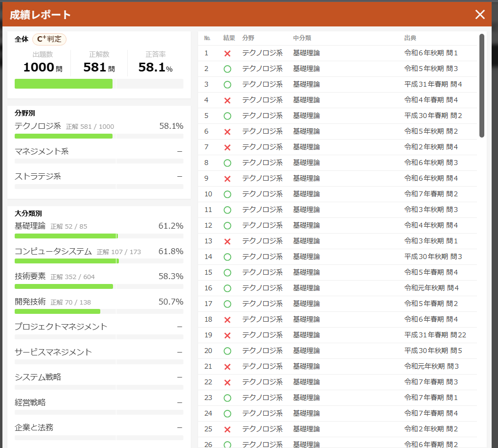Click the correct circle for question 11
The width and height of the screenshot is (498, 448).
(x=227, y=210)
